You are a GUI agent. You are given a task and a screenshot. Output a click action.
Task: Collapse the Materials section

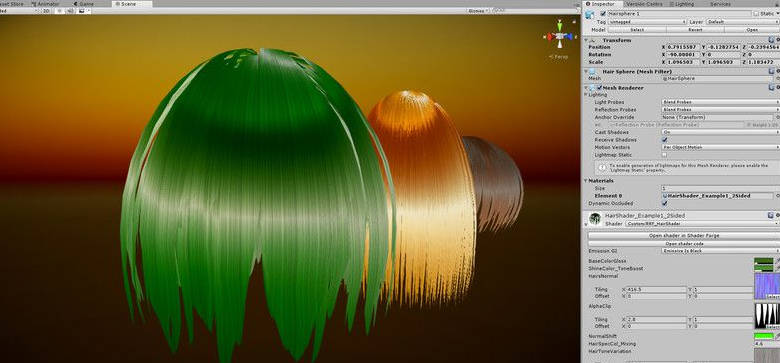click(586, 181)
